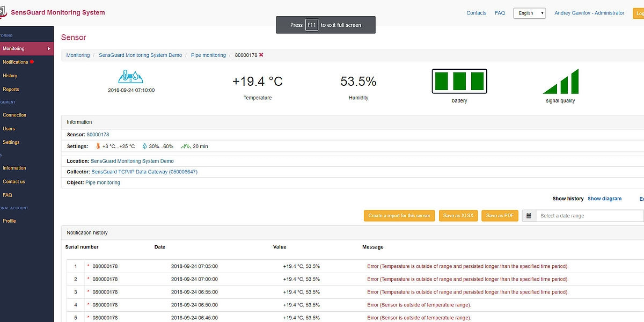
Task: Select the 2018-09-24 06:45:00 notification date
Action: [194, 318]
